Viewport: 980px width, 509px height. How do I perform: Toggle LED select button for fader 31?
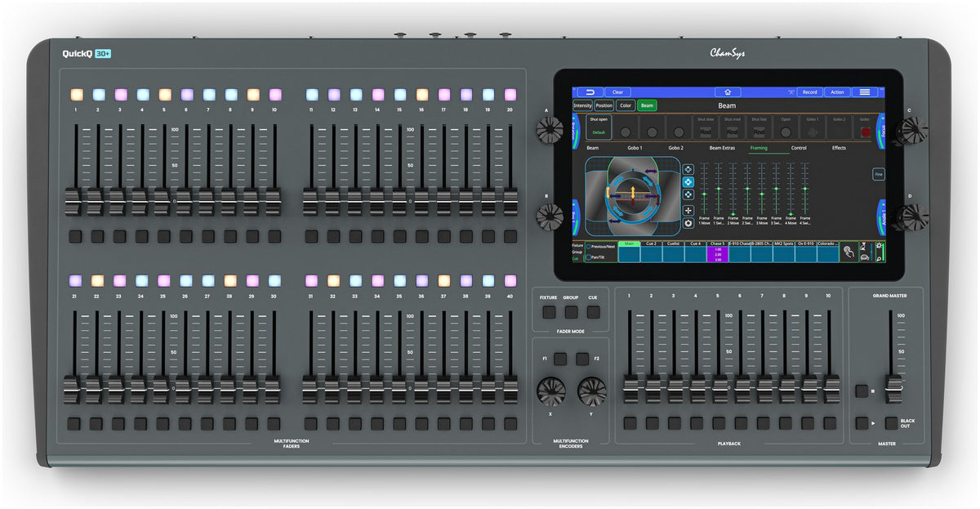(311, 280)
